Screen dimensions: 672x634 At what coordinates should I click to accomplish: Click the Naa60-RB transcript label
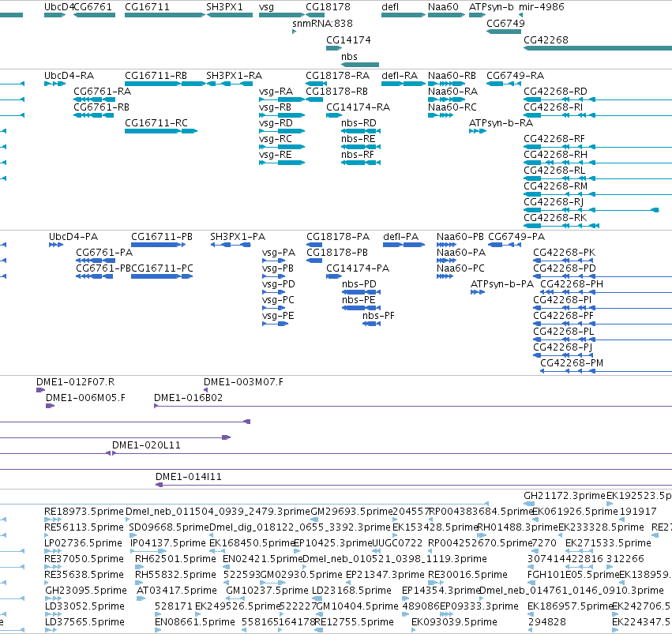coord(452,76)
